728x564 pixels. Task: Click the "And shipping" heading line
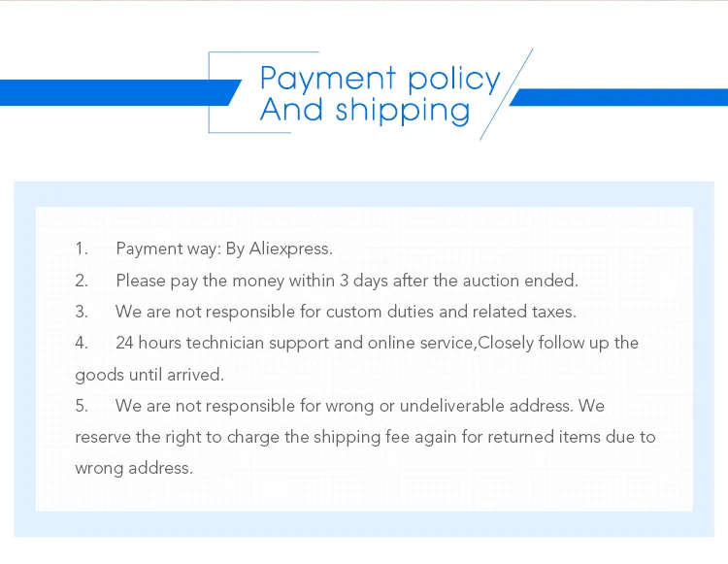pos(365,111)
